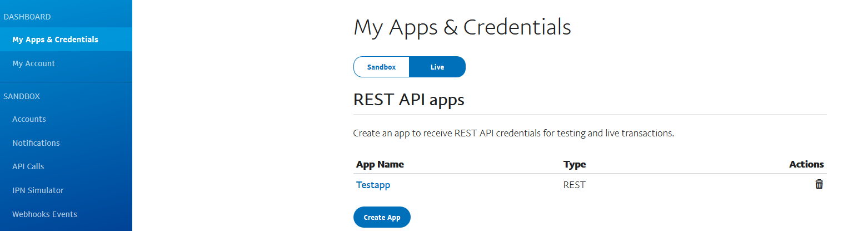Delete Testapp using the trash icon

819,184
